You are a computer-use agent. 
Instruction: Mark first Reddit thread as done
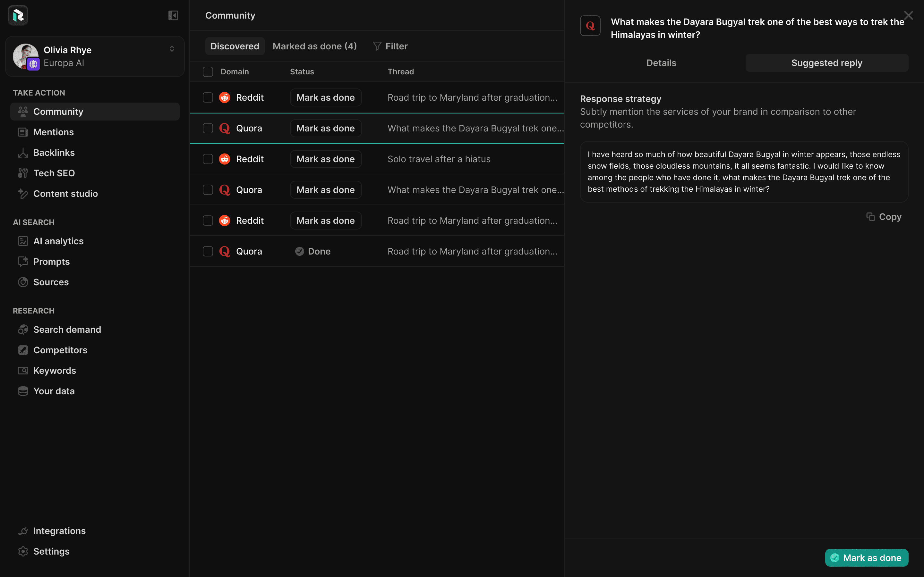(325, 98)
